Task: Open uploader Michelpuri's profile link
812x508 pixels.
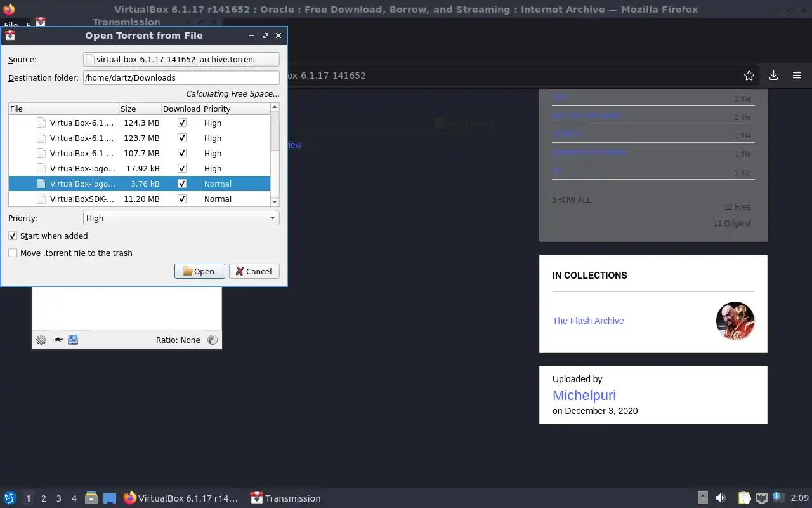Action: click(x=584, y=395)
